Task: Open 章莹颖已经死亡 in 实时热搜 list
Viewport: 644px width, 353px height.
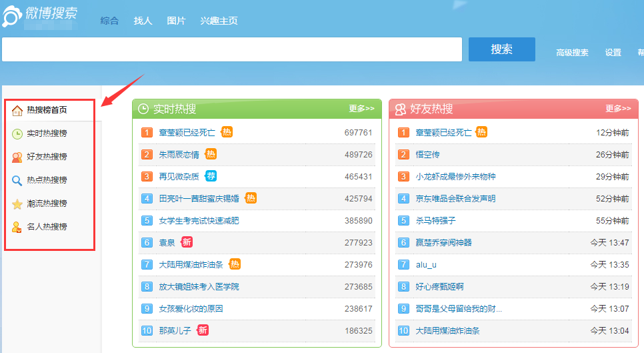Action: pos(187,133)
